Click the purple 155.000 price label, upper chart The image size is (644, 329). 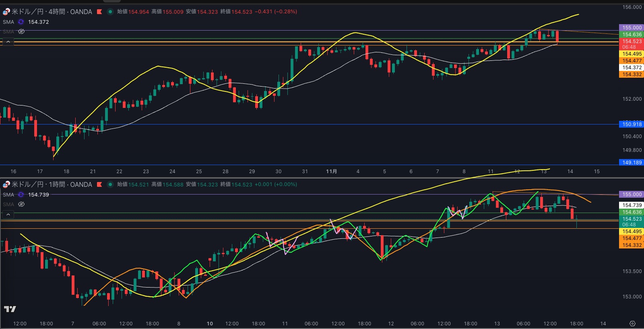pyautogui.click(x=632, y=28)
